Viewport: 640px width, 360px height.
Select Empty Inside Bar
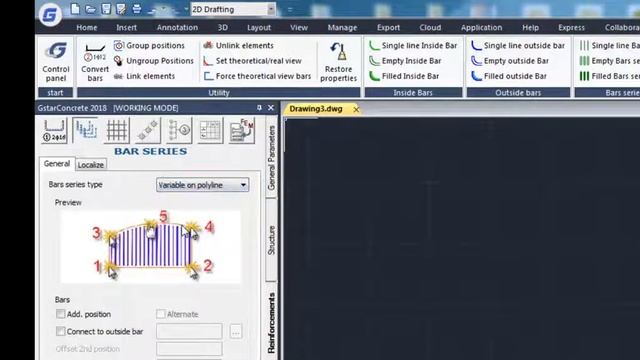[x=405, y=61]
